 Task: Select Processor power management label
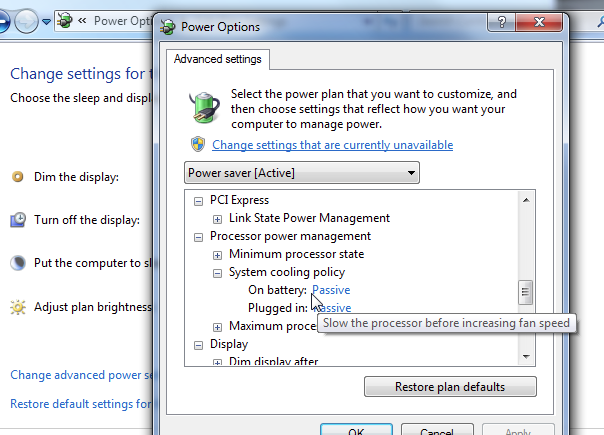tap(290, 236)
